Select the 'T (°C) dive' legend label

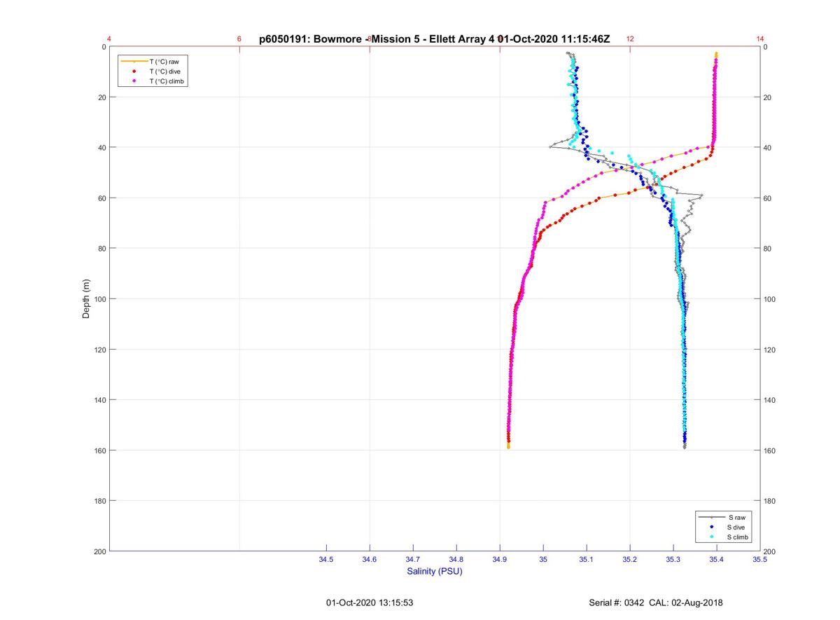(x=164, y=71)
